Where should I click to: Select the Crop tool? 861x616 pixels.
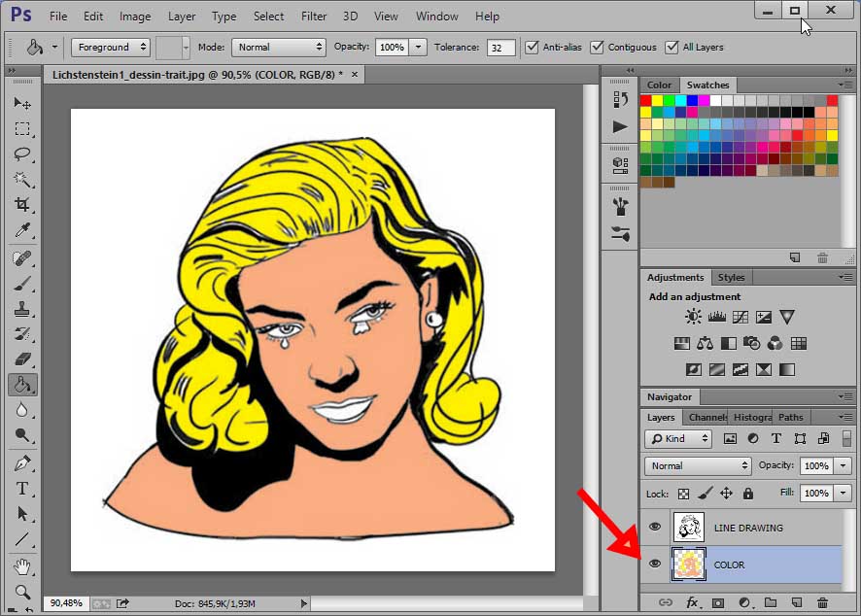[22, 205]
